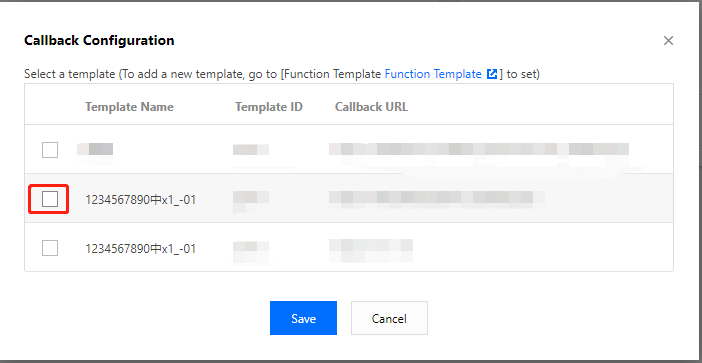Click the blue Save button
This screenshot has height=363, width=702.
[x=303, y=318]
